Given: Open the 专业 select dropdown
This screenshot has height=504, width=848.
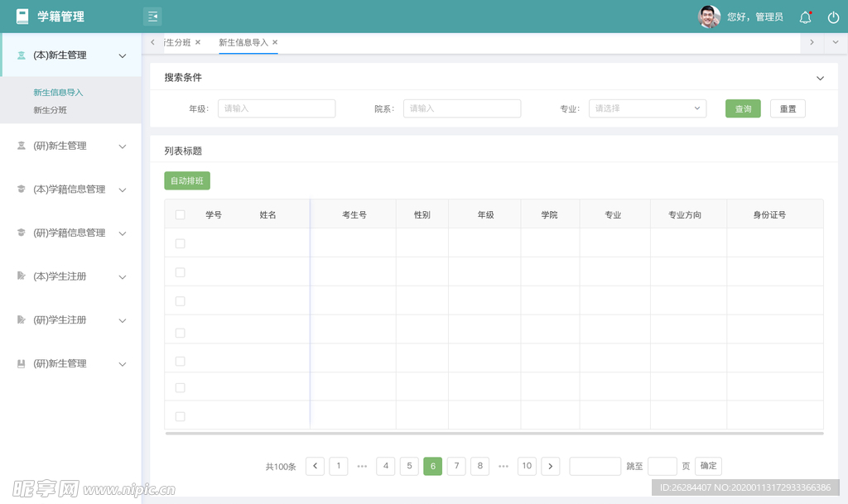Looking at the screenshot, I should pos(647,108).
